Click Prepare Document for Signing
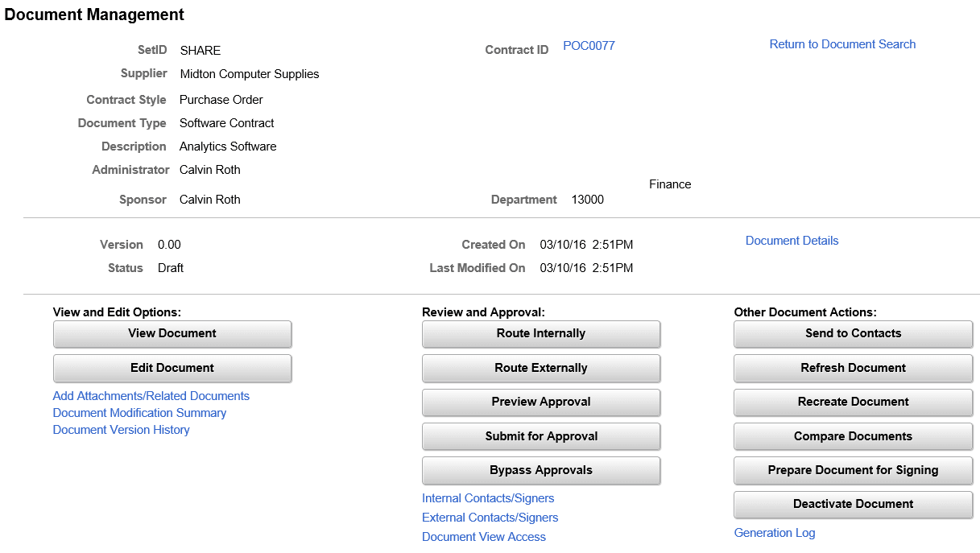The width and height of the screenshot is (980, 553). [x=852, y=470]
